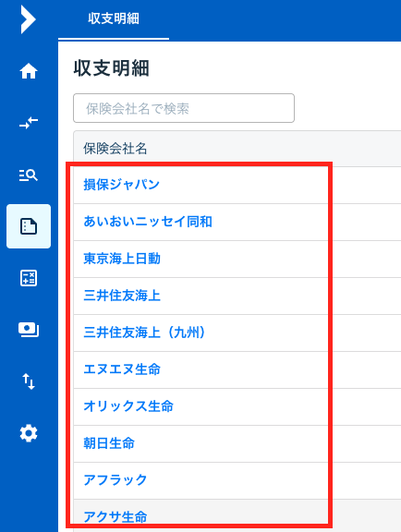Open 三井住友海上（九州） link
Image resolution: width=401 pixels, height=532 pixels.
click(144, 332)
